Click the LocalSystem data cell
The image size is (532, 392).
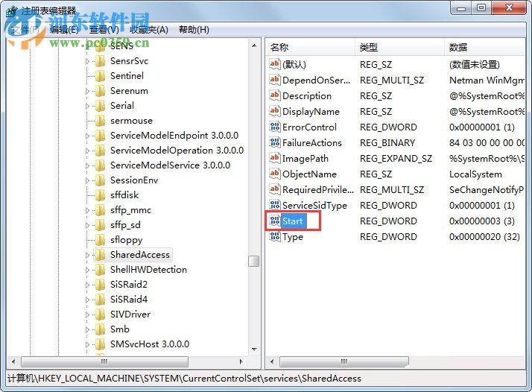tap(475, 174)
